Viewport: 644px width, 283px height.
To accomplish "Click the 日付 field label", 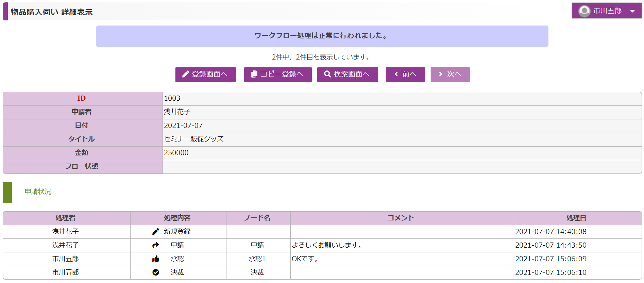I will 81,126.
